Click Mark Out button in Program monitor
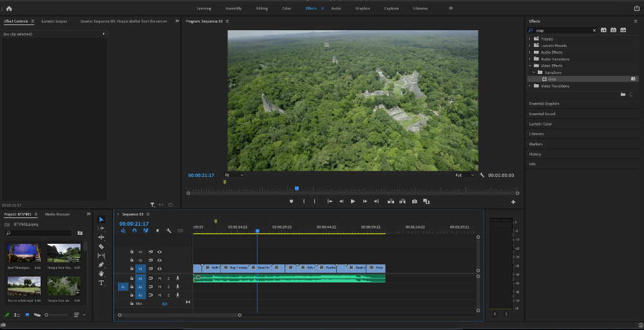Screen dimensions: 644x330 click(x=315, y=201)
